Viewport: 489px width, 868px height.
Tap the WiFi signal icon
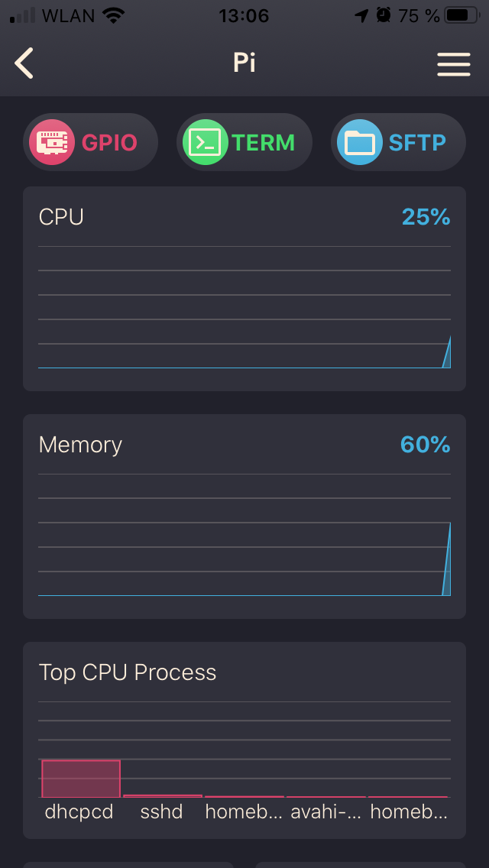114,15
